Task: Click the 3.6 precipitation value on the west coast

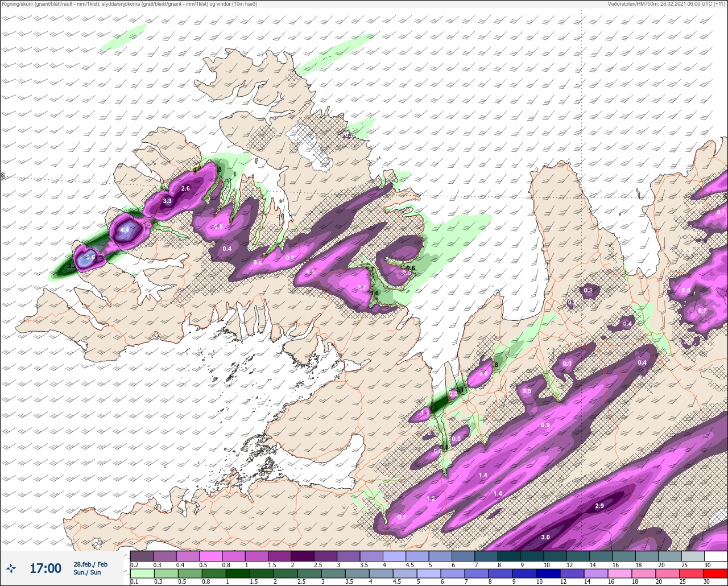Action: [90, 257]
